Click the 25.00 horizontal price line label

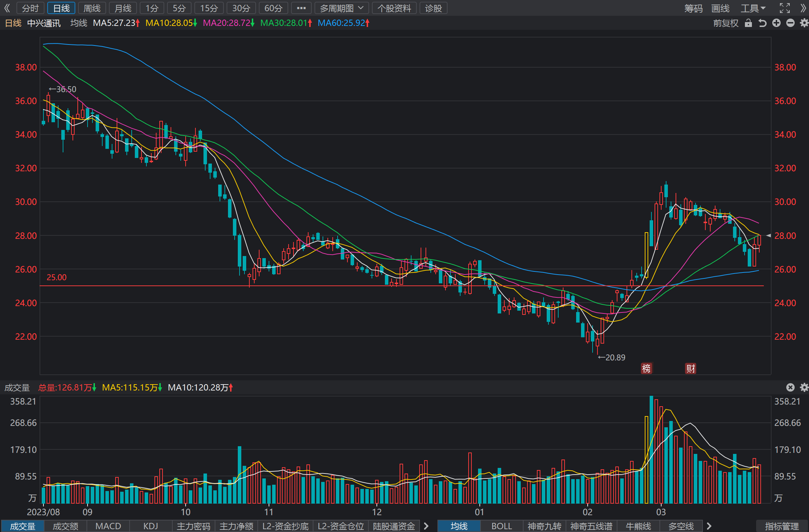[57, 277]
